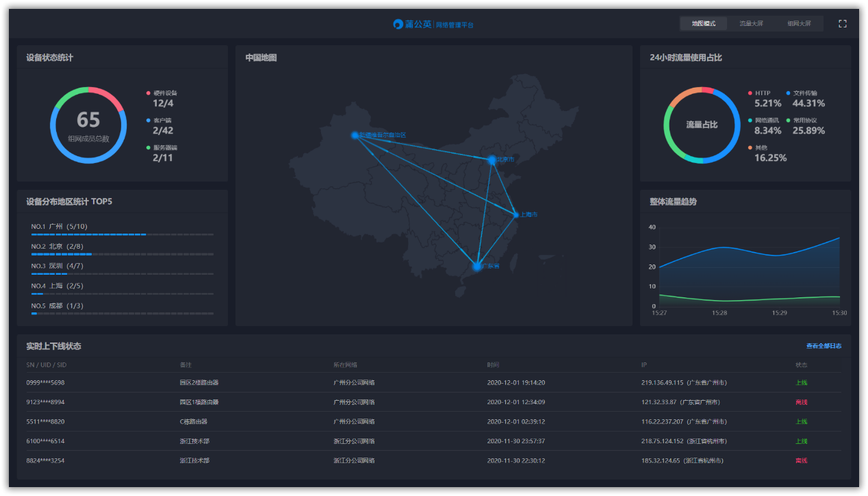
Task: Click the C栋路由器 remark cell
Action: (194, 421)
